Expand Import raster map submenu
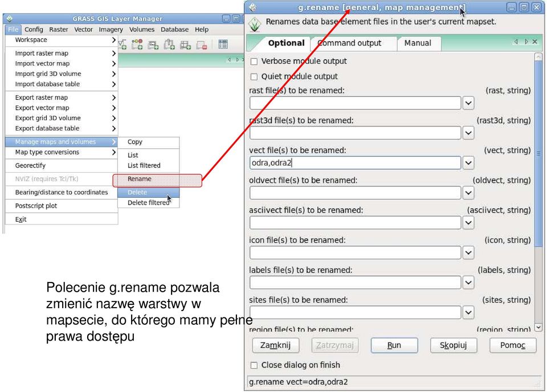This screenshot has height=392, width=547. [x=62, y=54]
